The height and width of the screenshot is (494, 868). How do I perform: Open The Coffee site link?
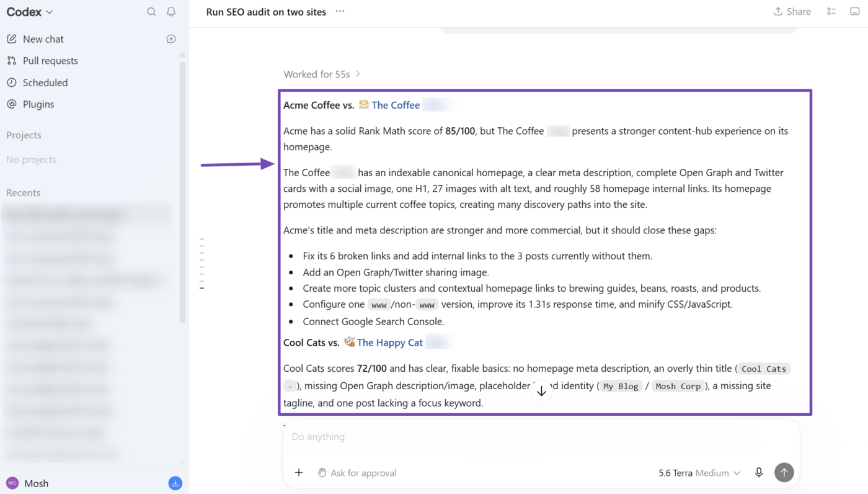pos(396,105)
